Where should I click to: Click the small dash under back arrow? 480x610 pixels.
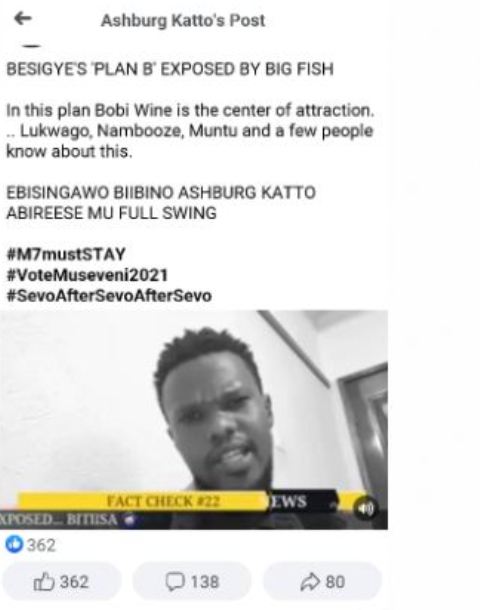tap(32, 46)
